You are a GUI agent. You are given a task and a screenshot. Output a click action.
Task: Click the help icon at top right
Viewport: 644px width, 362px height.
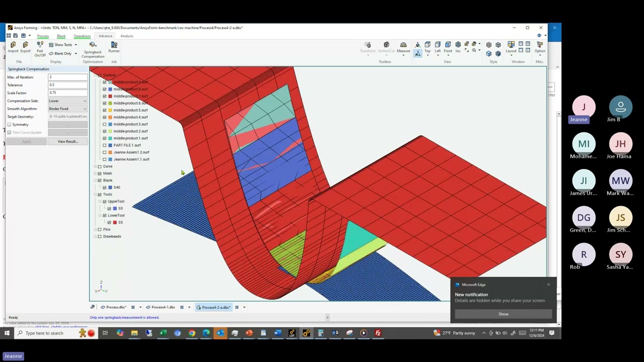(539, 36)
